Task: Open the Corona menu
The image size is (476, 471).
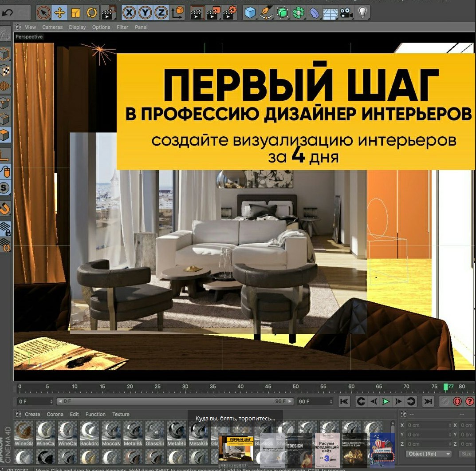Action: click(55, 414)
